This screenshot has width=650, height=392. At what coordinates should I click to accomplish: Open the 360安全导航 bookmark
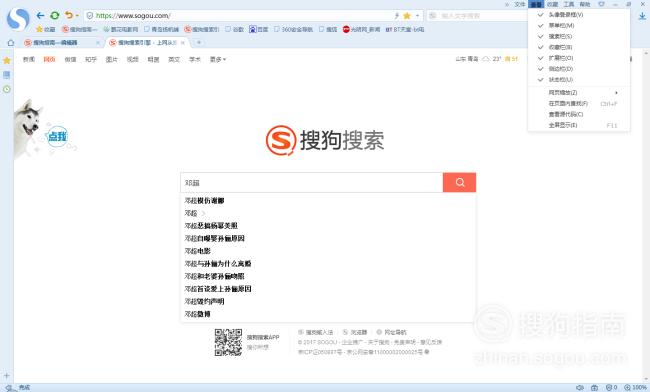point(293,29)
